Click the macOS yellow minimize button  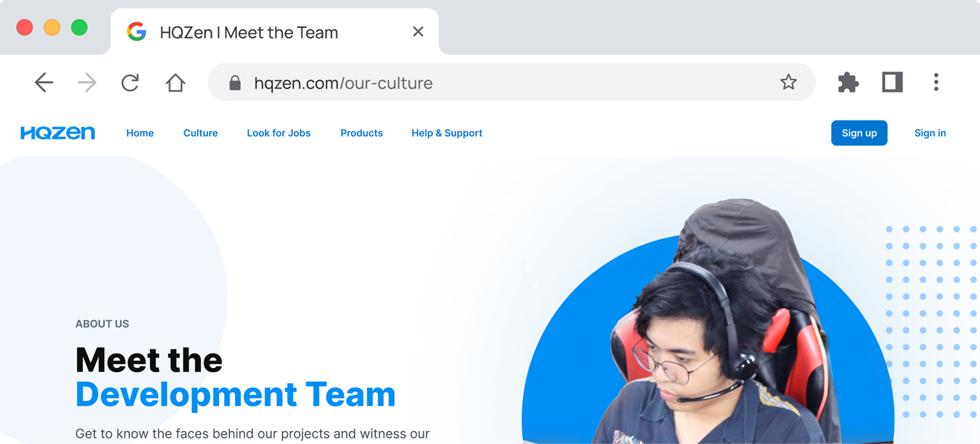click(x=52, y=27)
